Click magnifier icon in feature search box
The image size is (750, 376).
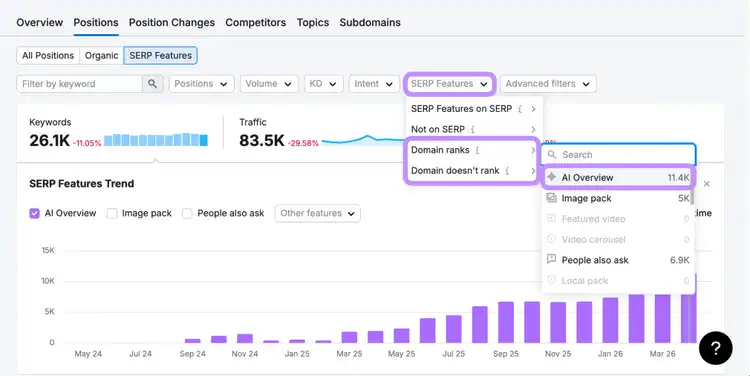tap(552, 155)
